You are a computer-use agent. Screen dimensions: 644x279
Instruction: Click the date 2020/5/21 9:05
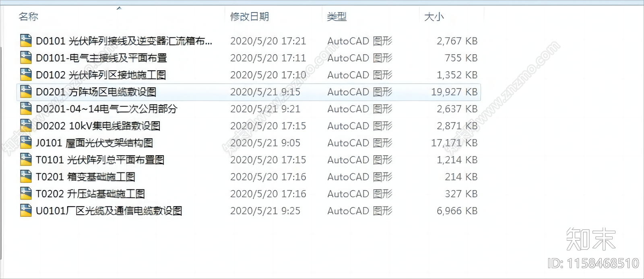point(265,143)
